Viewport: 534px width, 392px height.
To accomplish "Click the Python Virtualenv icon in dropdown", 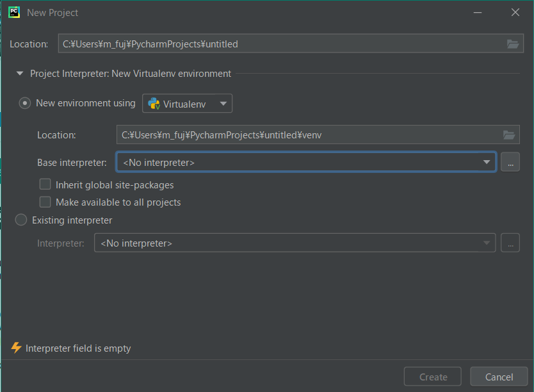I will 154,104.
